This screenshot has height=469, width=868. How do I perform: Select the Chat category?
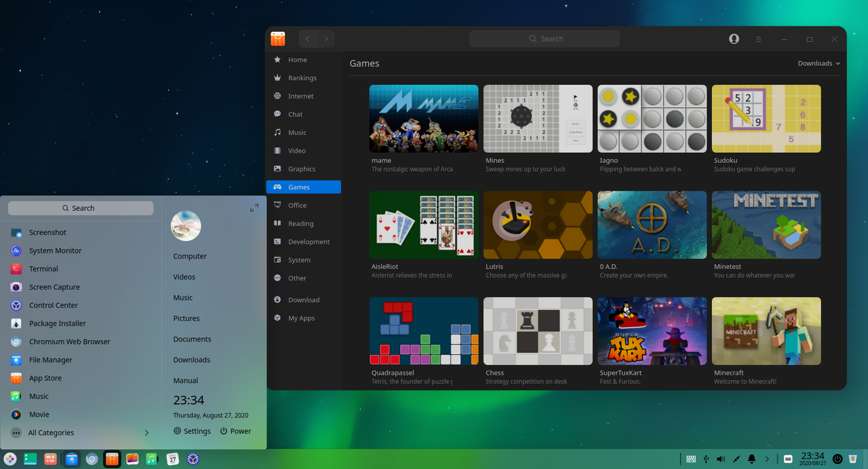pyautogui.click(x=303, y=114)
